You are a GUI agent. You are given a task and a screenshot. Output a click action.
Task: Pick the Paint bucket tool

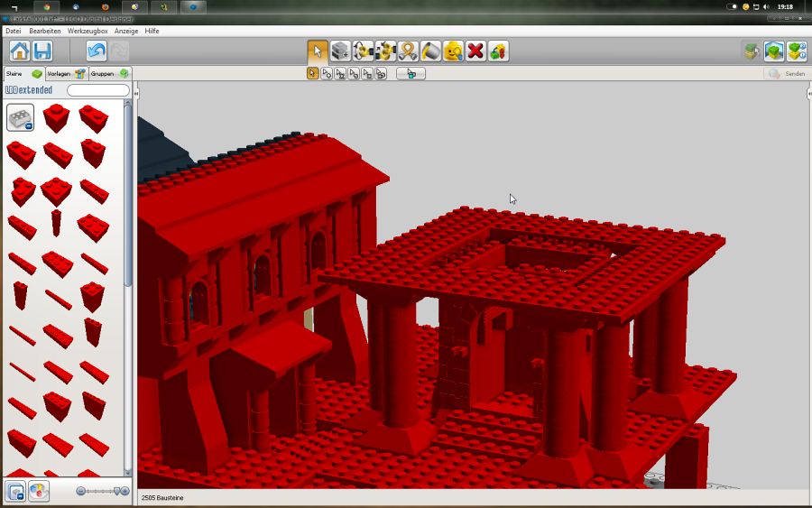coord(430,51)
